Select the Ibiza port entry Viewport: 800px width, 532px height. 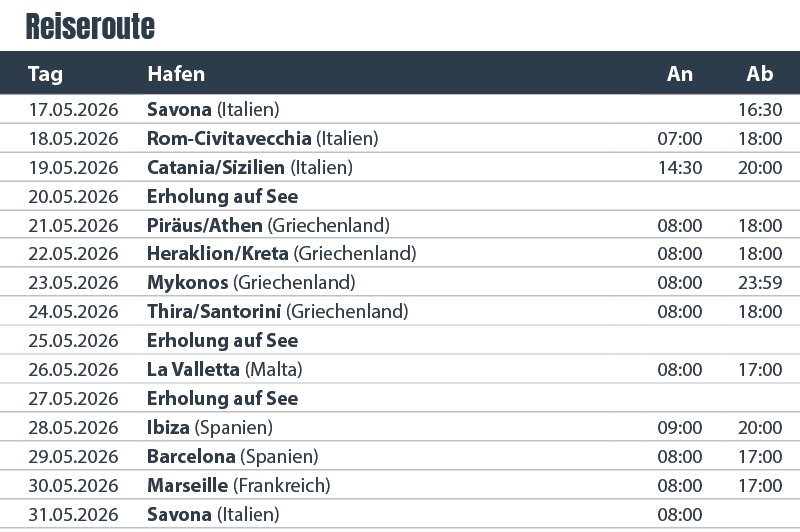coord(168,428)
